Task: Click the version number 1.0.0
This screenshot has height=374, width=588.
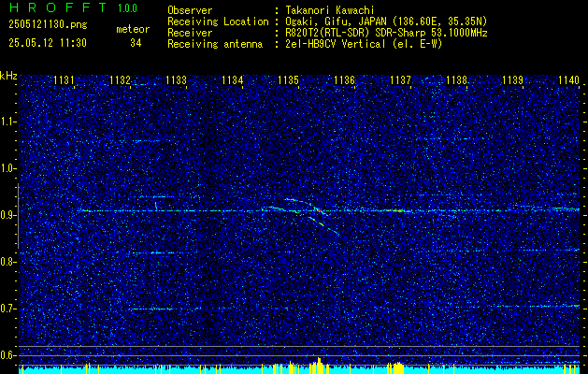Action: tap(127, 7)
